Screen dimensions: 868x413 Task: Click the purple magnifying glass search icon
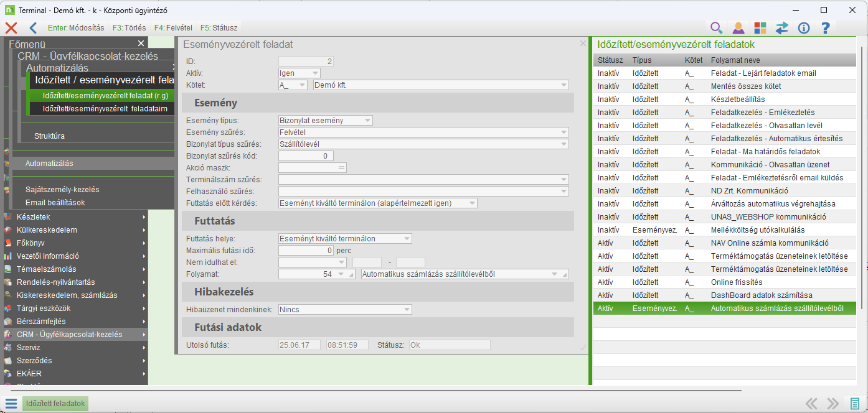coord(717,28)
